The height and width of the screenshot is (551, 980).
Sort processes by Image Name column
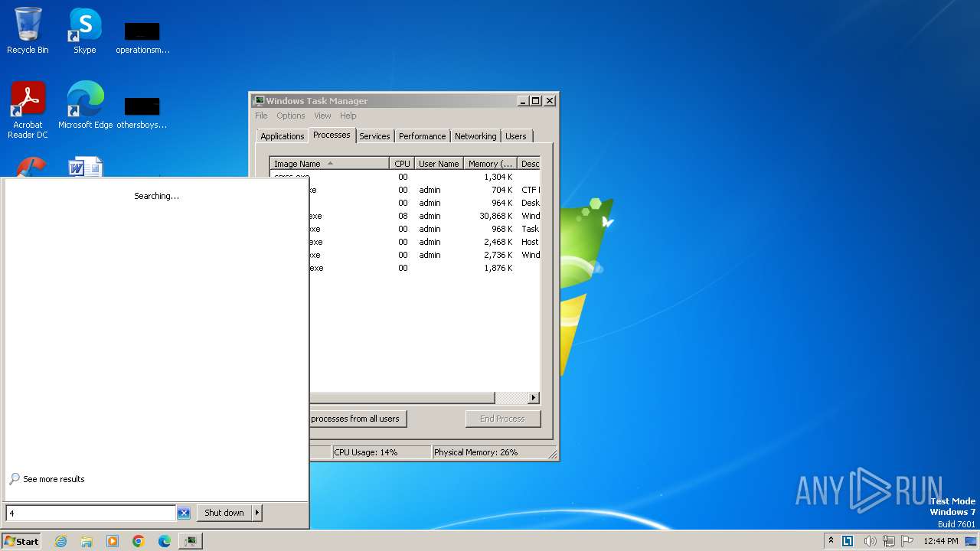point(329,164)
